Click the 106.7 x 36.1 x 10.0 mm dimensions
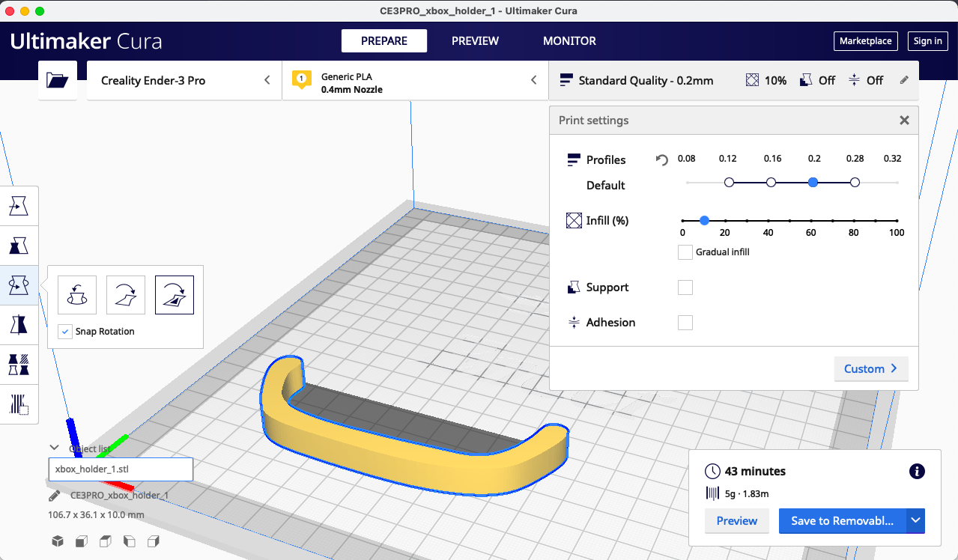The image size is (958, 560). (x=96, y=515)
